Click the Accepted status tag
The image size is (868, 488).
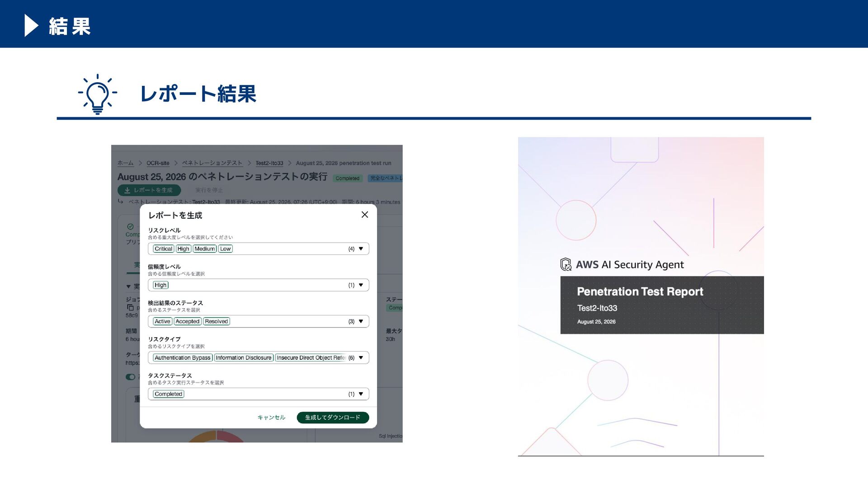(x=188, y=321)
